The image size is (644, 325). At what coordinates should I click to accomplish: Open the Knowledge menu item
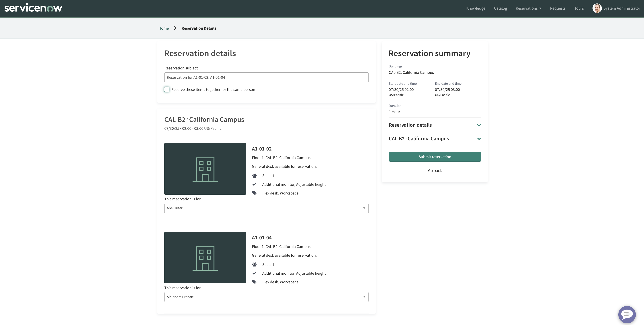pos(475,8)
